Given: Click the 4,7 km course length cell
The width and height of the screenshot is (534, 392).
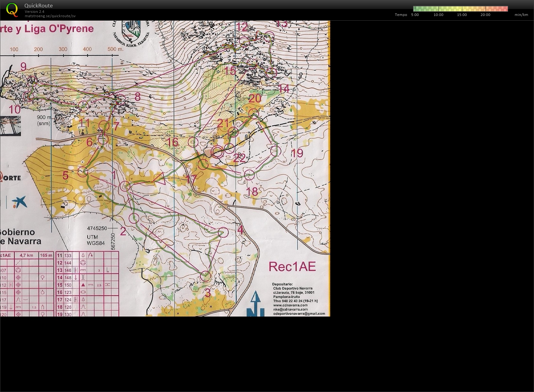Looking at the screenshot, I should [x=26, y=255].
